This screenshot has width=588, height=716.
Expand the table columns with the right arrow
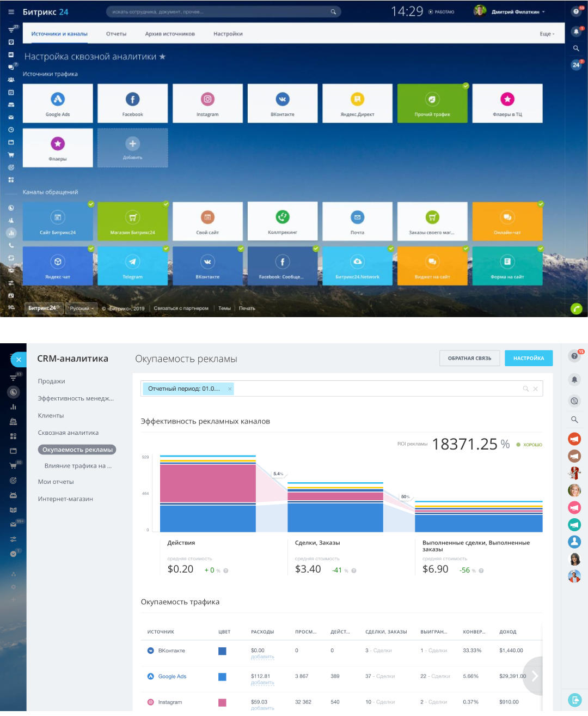(535, 676)
